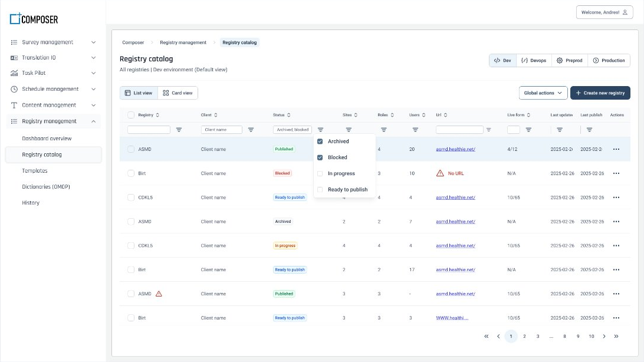Open the Live form column filter icon
The height and width of the screenshot is (362, 644).
(x=528, y=130)
